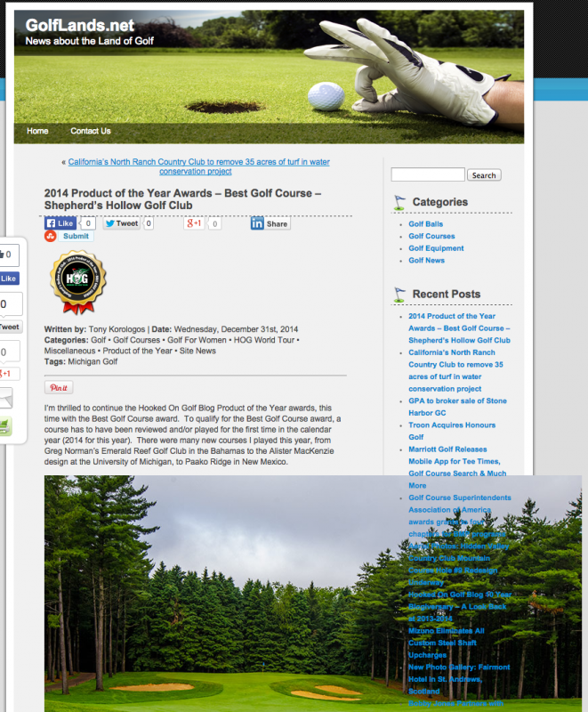Click the golf course photo in article

pyautogui.click(x=312, y=593)
